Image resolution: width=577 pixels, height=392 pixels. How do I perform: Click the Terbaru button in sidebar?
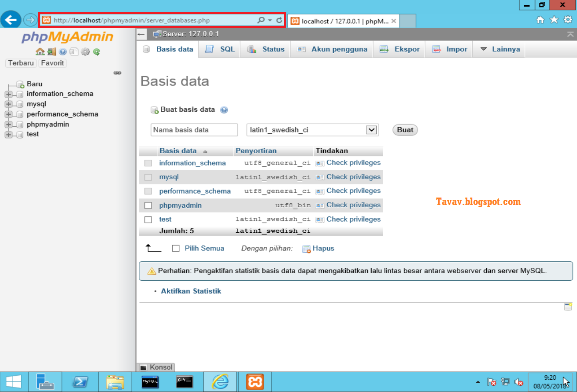21,63
